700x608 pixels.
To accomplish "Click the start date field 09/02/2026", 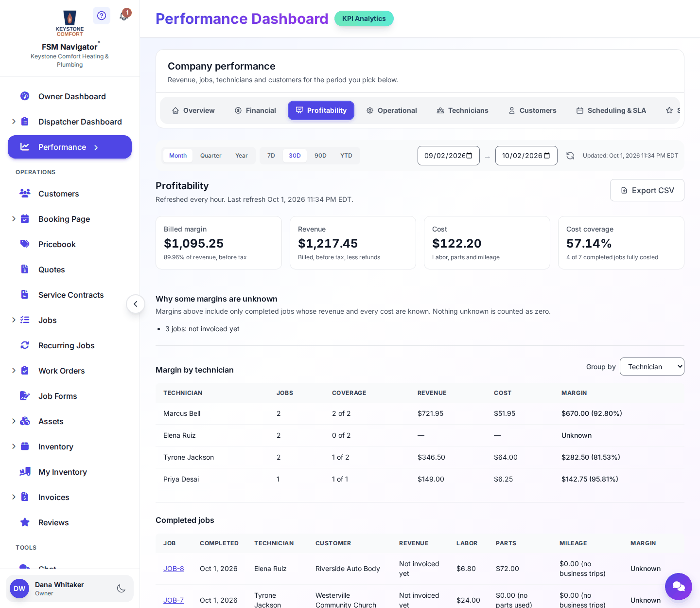I will pos(449,156).
